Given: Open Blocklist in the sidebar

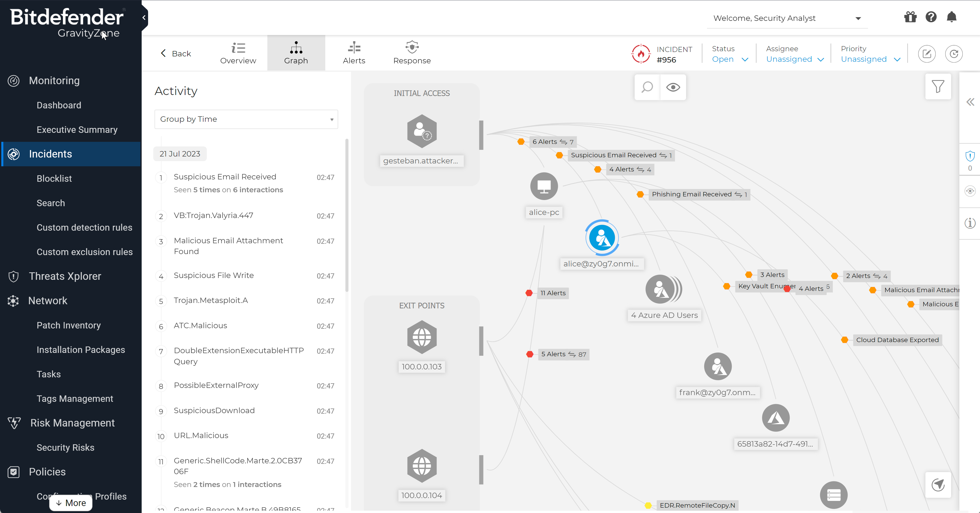Looking at the screenshot, I should pyautogui.click(x=54, y=179).
